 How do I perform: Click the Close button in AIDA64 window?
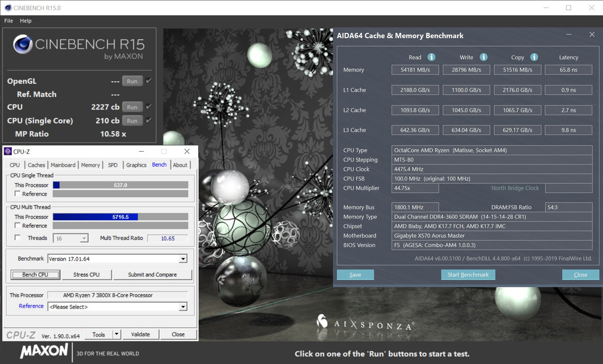coord(580,275)
